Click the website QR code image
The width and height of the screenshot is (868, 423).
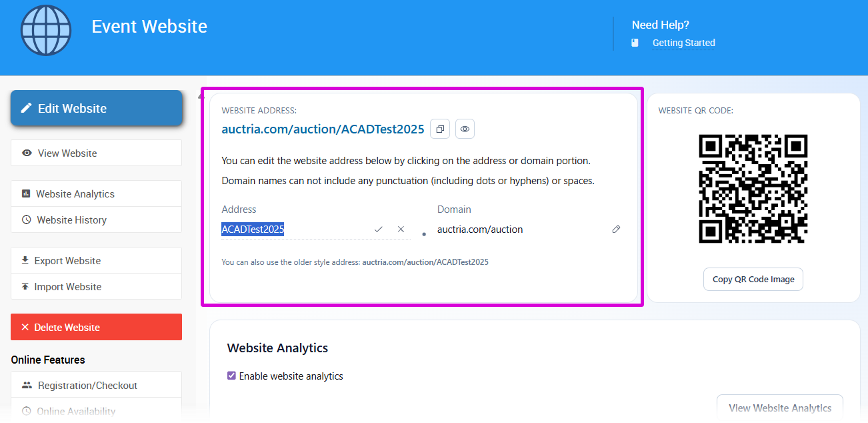[x=753, y=189]
